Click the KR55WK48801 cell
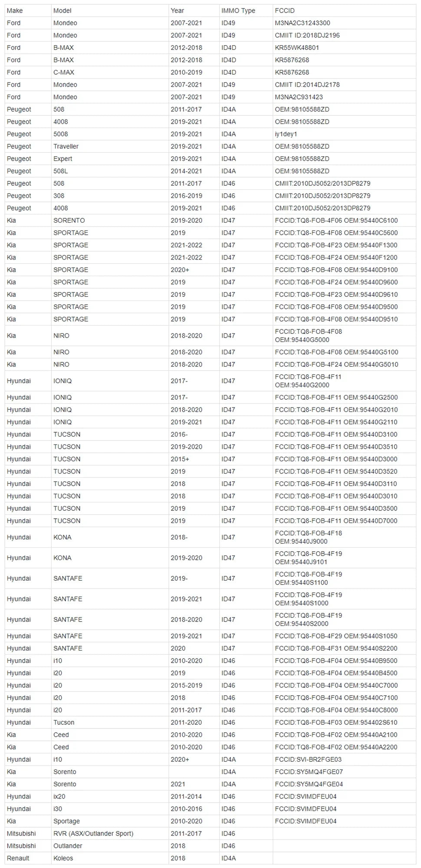This screenshot has height=868, width=421. (297, 48)
